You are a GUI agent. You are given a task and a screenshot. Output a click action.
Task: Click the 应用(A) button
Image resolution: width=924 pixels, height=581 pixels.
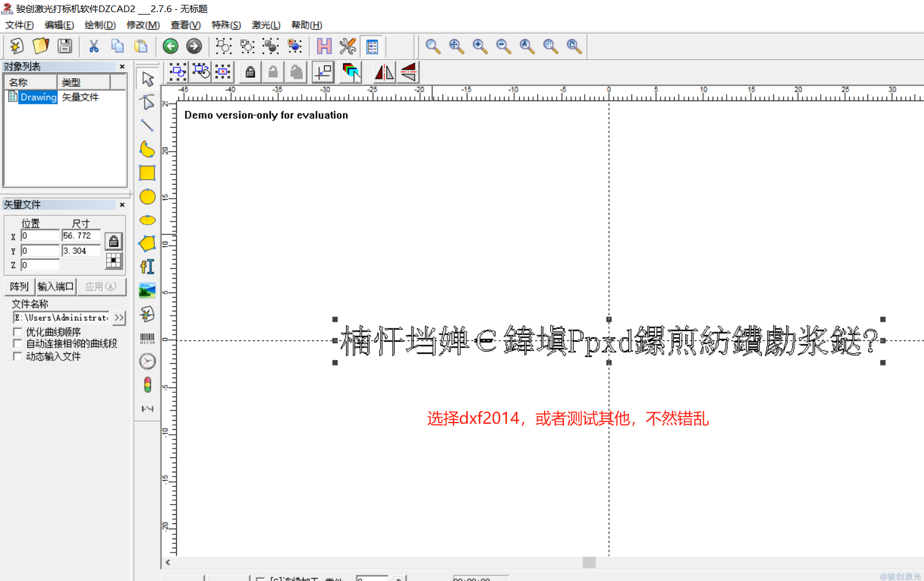[x=101, y=287]
